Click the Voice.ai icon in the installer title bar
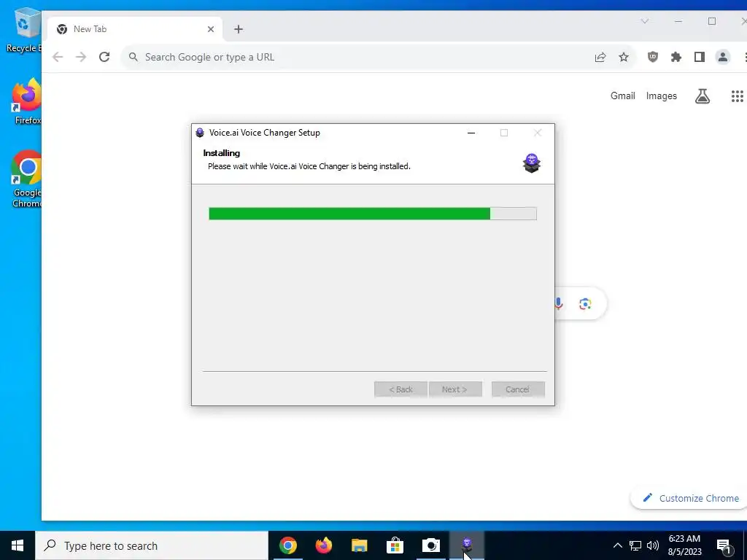 point(200,133)
